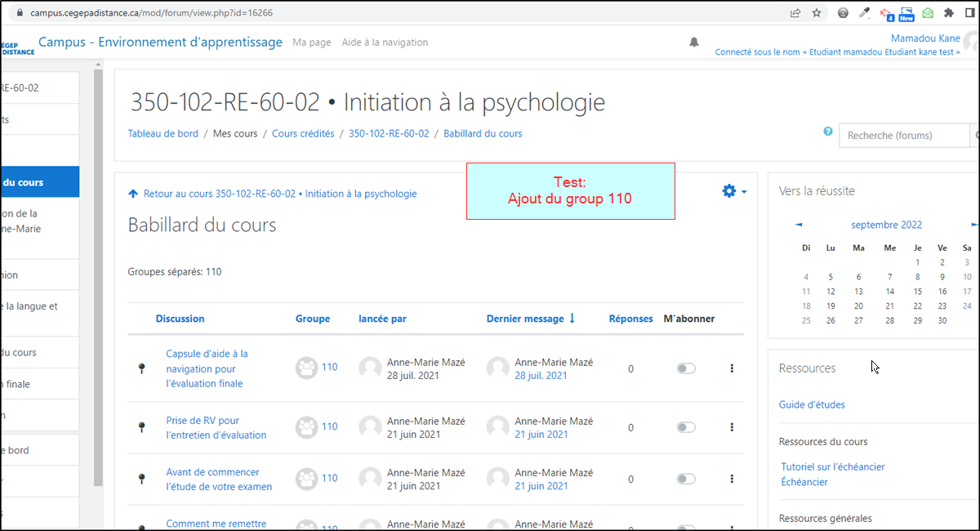
Task: Click the search forums help icon
Action: pyautogui.click(x=828, y=132)
